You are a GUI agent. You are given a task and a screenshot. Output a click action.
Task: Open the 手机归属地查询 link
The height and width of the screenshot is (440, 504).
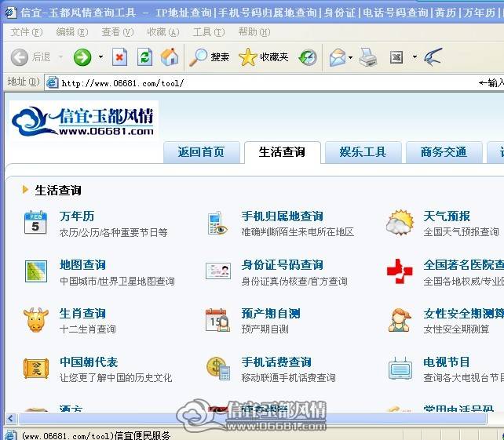(282, 216)
